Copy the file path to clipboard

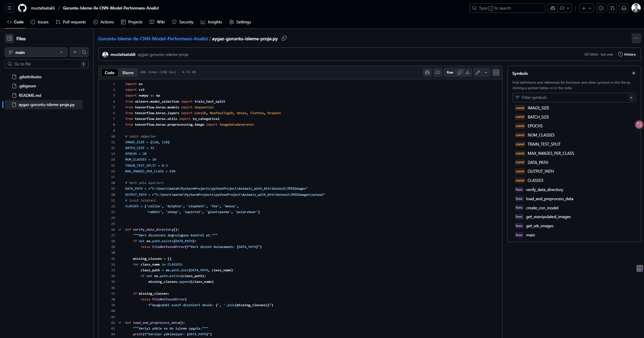click(284, 39)
